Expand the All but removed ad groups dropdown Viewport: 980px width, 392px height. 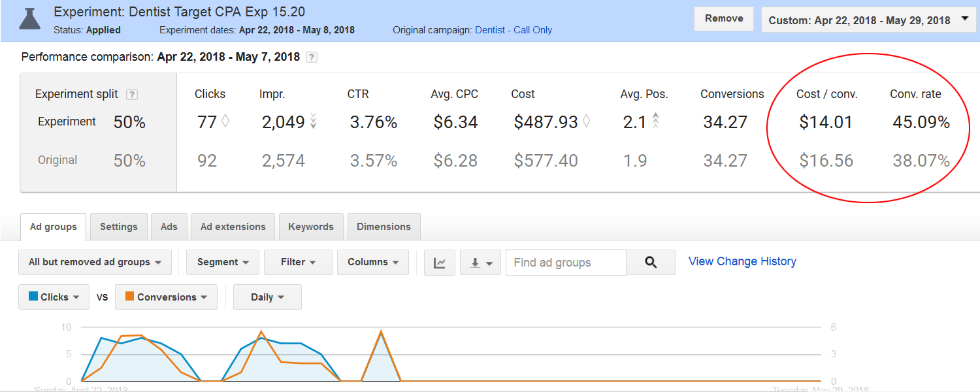click(x=95, y=263)
